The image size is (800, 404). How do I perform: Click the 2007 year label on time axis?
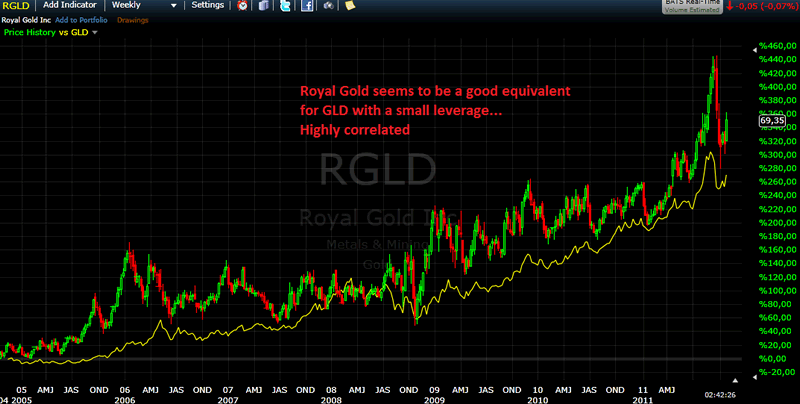228,400
